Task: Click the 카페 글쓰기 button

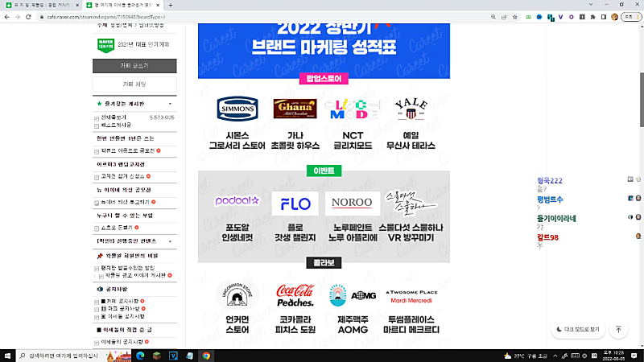Action: [x=134, y=66]
